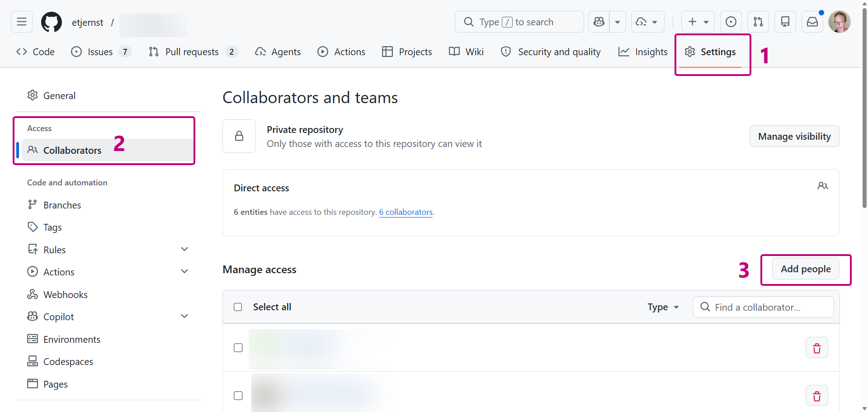The image size is (868, 412).
Task: Open Webhooks settings in sidebar
Action: pyautogui.click(x=108, y=294)
